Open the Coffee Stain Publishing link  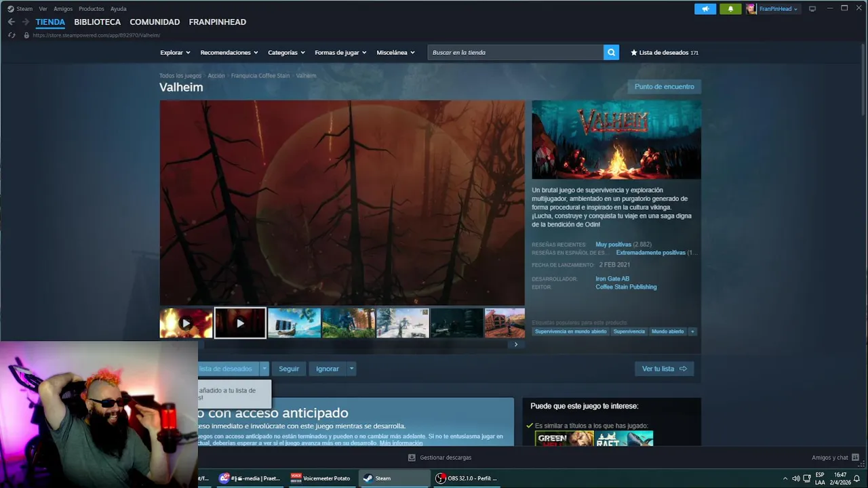tap(626, 287)
